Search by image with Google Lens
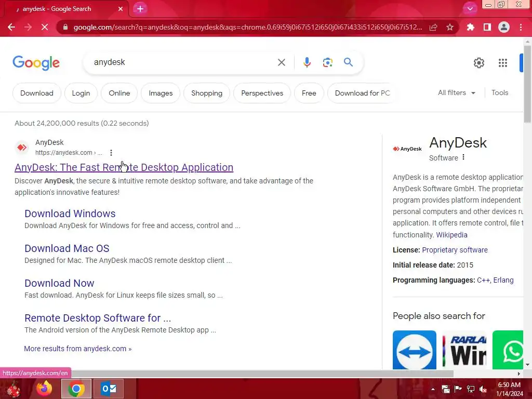Viewport: 532px width, 399px height. [x=327, y=62]
